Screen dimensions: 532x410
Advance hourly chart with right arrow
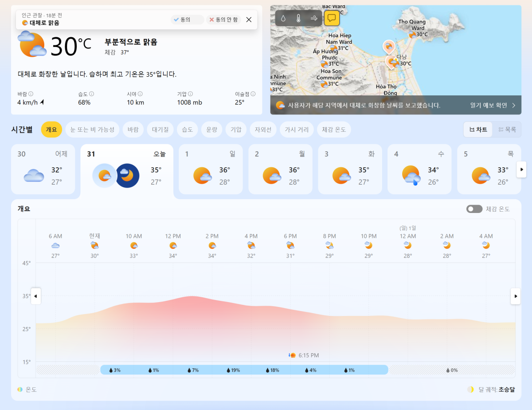click(516, 296)
